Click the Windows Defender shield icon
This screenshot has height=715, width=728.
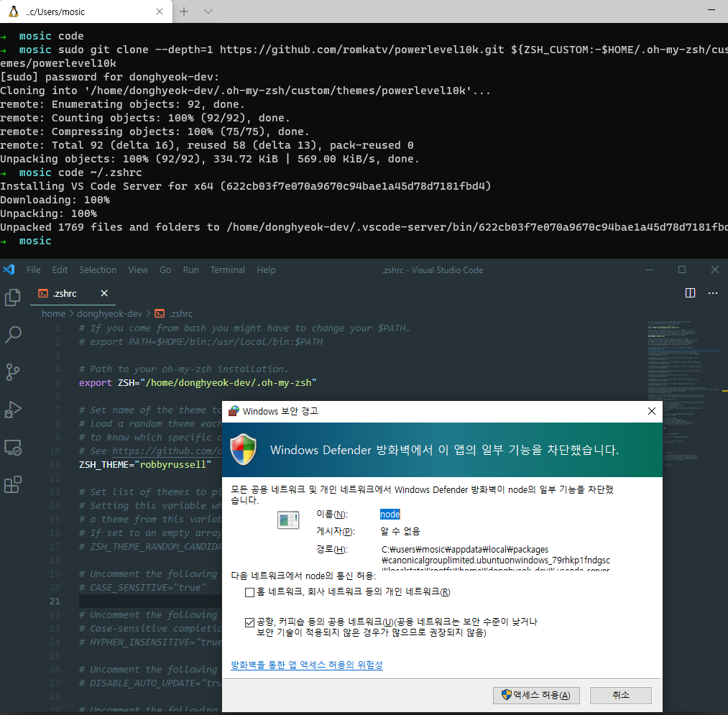(x=244, y=449)
